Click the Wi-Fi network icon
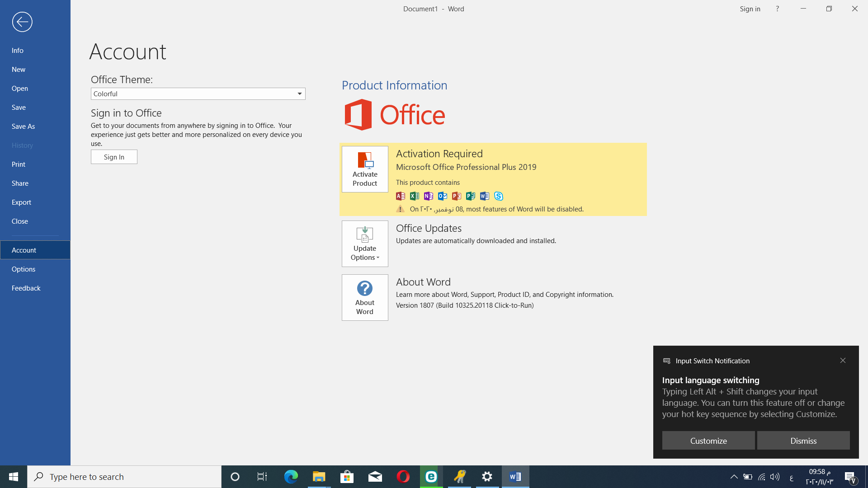868x488 pixels. (761, 477)
